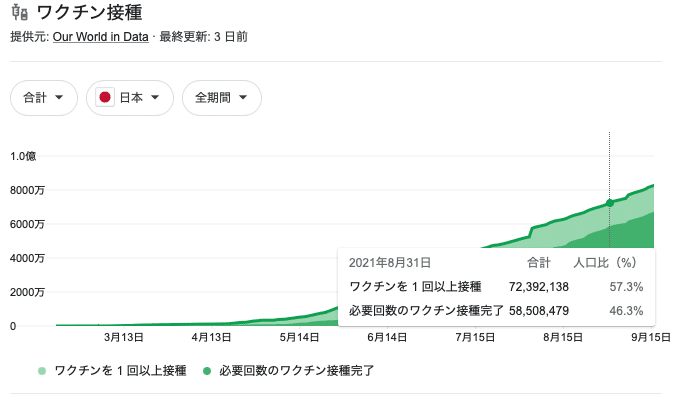Toggle the ワクチンを1回以上接種 legend item
This screenshot has width=687, height=400.
tap(119, 371)
